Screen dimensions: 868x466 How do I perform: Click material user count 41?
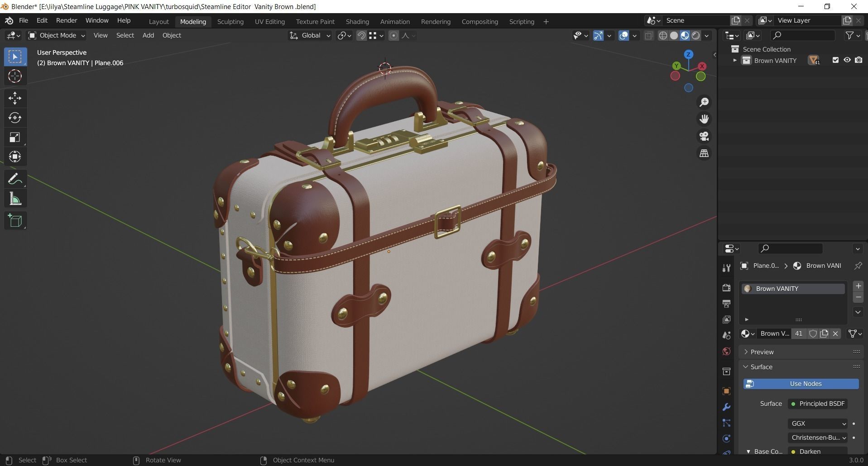click(799, 333)
